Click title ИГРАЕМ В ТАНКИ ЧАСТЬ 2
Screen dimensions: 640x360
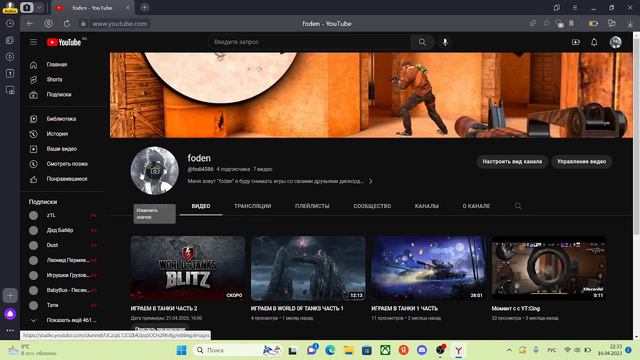164,309
